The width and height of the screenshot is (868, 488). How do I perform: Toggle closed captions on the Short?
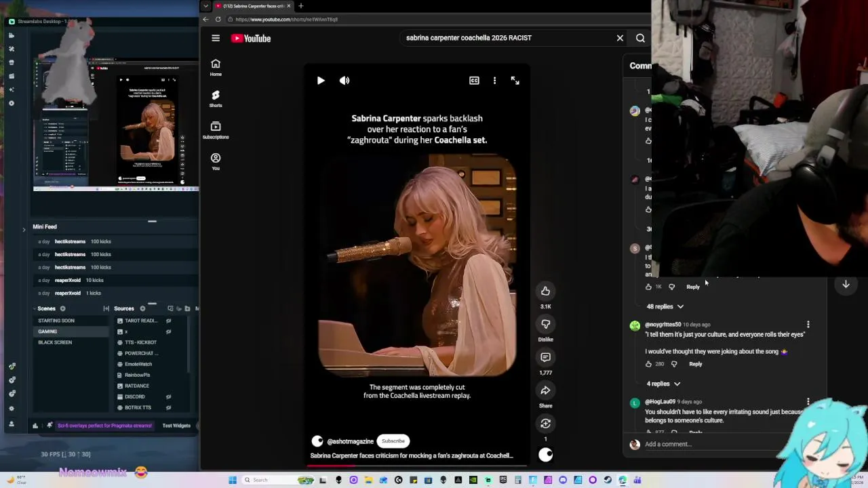(x=474, y=81)
